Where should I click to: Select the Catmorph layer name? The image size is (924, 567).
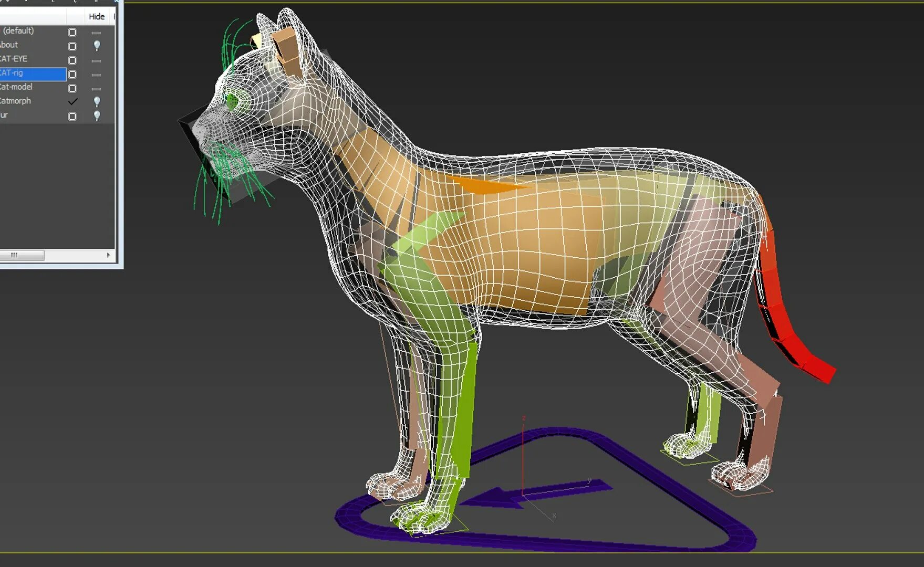click(x=15, y=101)
